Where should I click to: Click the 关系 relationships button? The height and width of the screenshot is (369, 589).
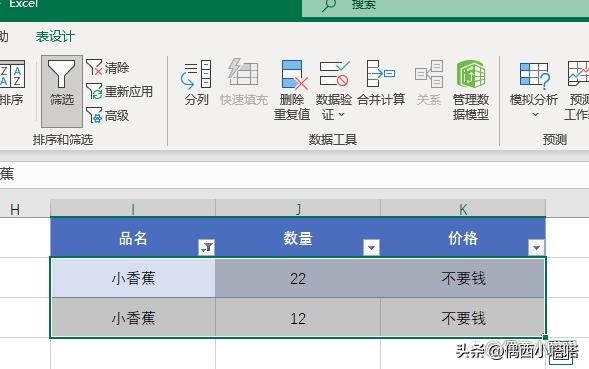(x=429, y=83)
